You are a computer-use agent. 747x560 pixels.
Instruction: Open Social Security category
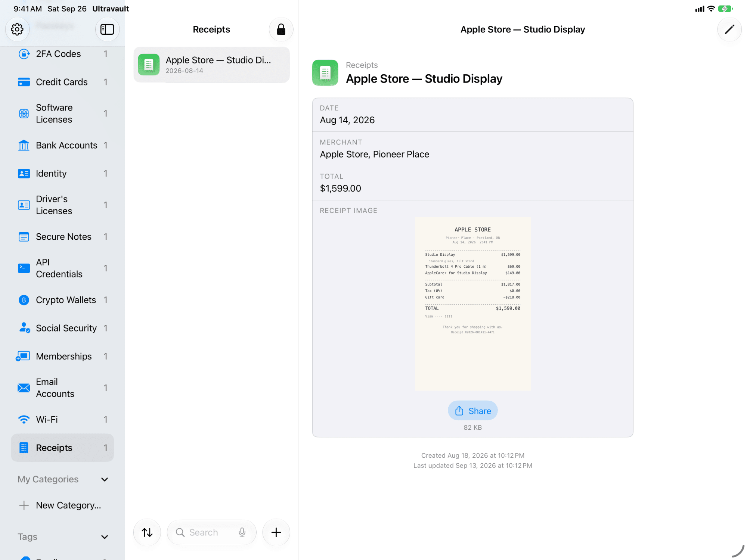62,328
